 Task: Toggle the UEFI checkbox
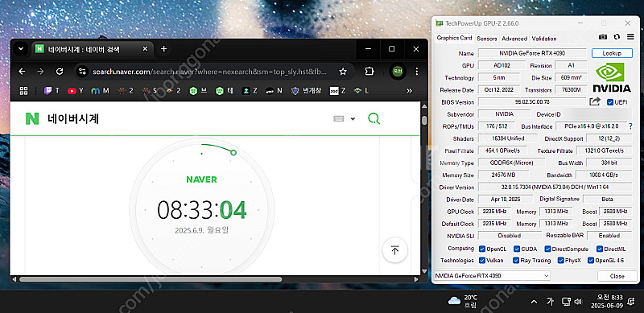[x=610, y=102]
